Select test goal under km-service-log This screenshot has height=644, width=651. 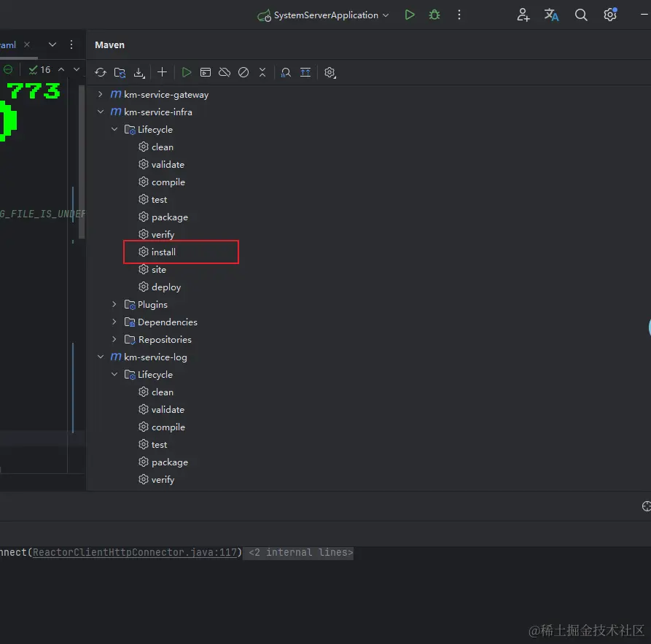(153, 445)
